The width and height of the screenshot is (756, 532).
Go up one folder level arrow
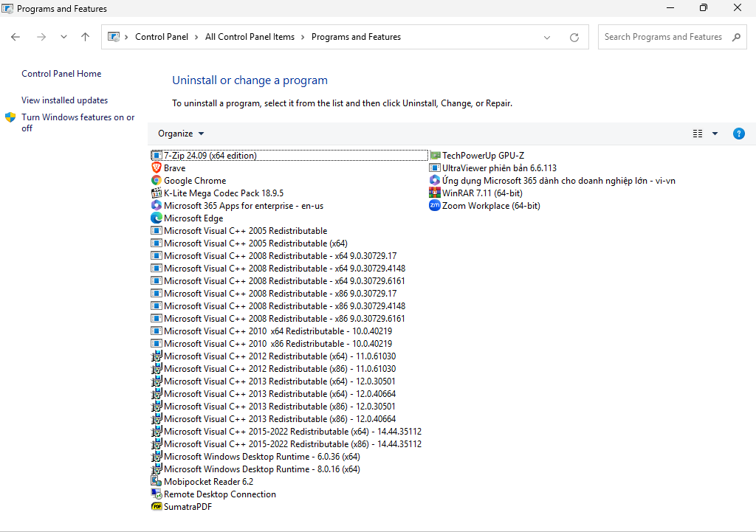86,37
